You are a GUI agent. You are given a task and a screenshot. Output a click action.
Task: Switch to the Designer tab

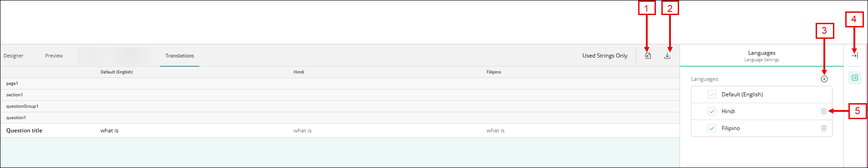coord(14,56)
